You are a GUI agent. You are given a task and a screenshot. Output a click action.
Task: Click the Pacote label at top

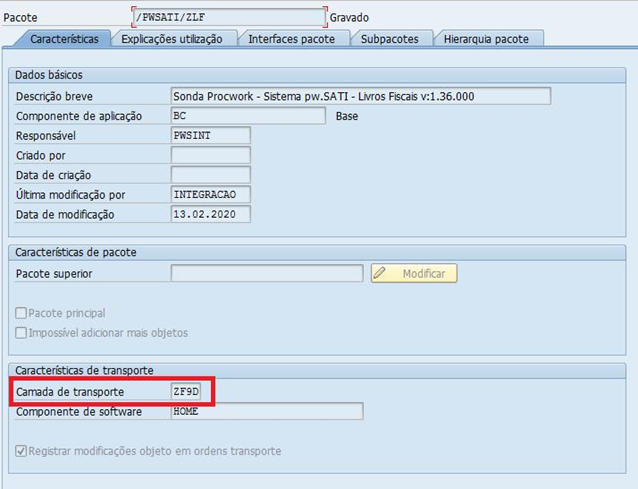20,18
